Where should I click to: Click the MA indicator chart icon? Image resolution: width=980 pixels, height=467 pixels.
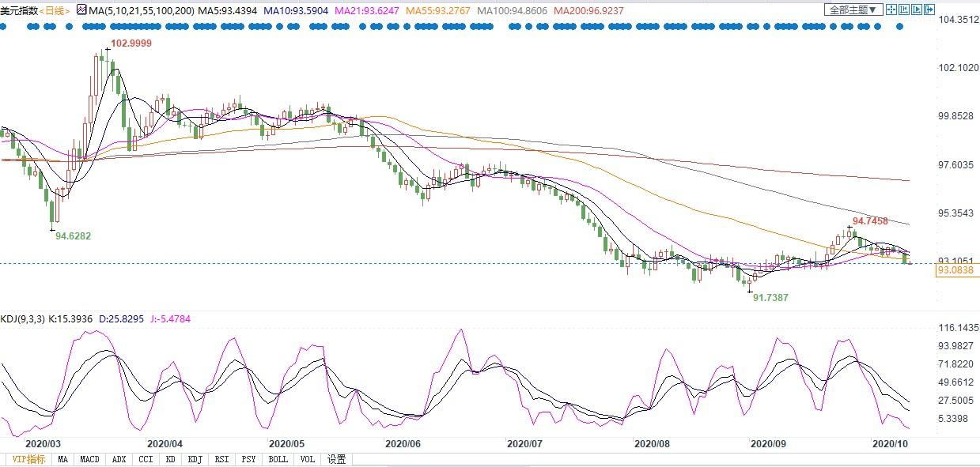tap(81, 10)
